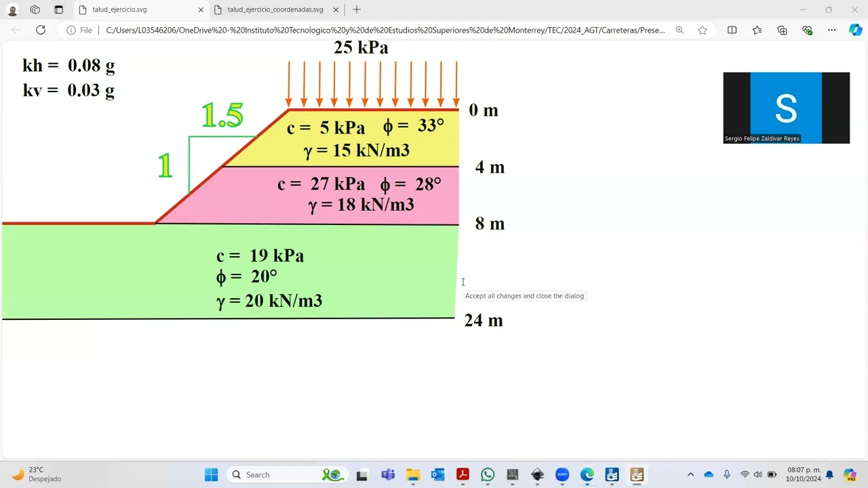
Task: Click the γ = 15 kN/m3 text
Action: (x=357, y=150)
